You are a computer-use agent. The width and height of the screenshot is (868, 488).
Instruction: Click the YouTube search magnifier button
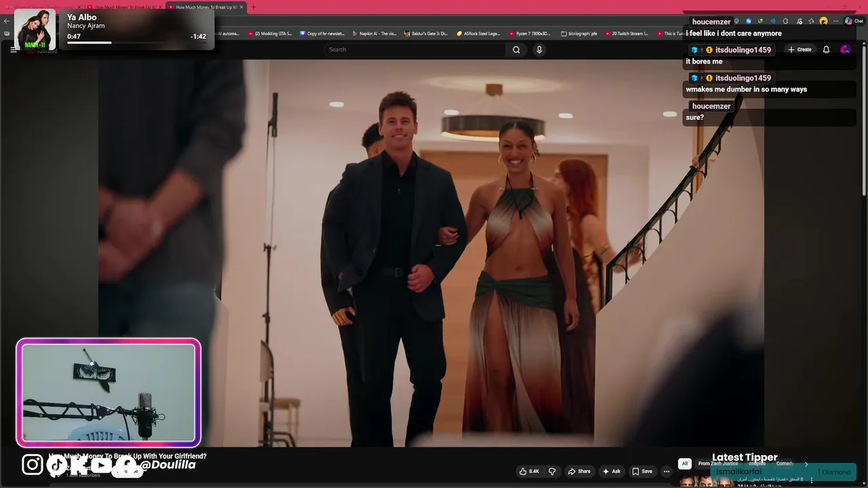point(516,49)
